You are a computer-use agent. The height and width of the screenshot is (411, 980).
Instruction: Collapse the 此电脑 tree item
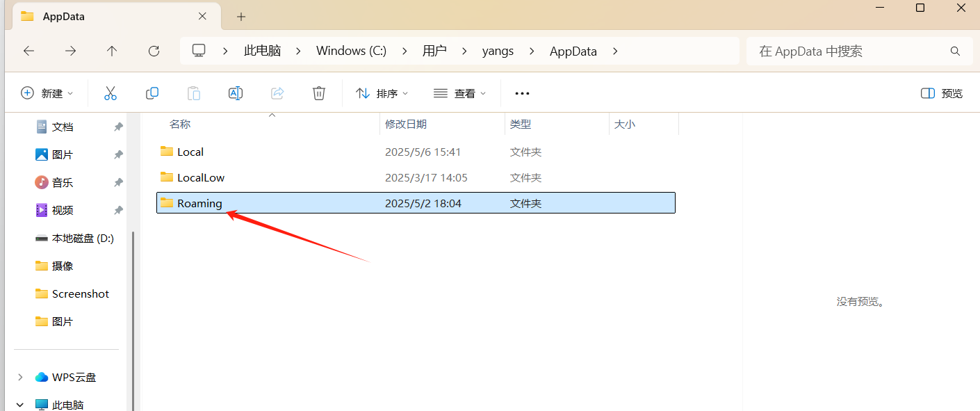click(x=19, y=403)
